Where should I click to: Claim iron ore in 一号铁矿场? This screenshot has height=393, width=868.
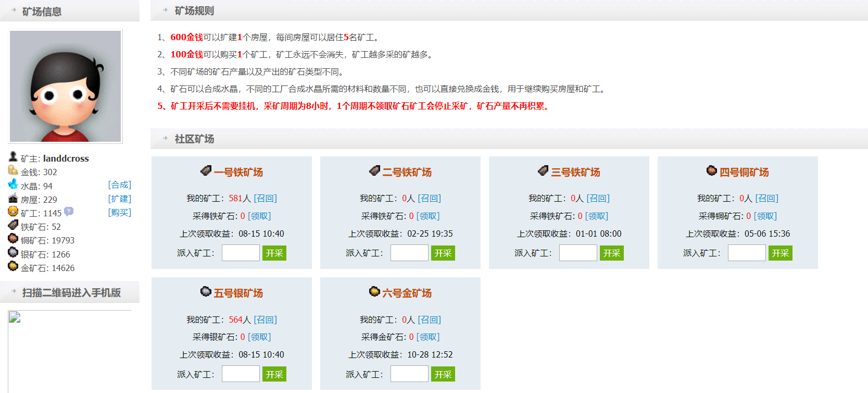point(259,216)
